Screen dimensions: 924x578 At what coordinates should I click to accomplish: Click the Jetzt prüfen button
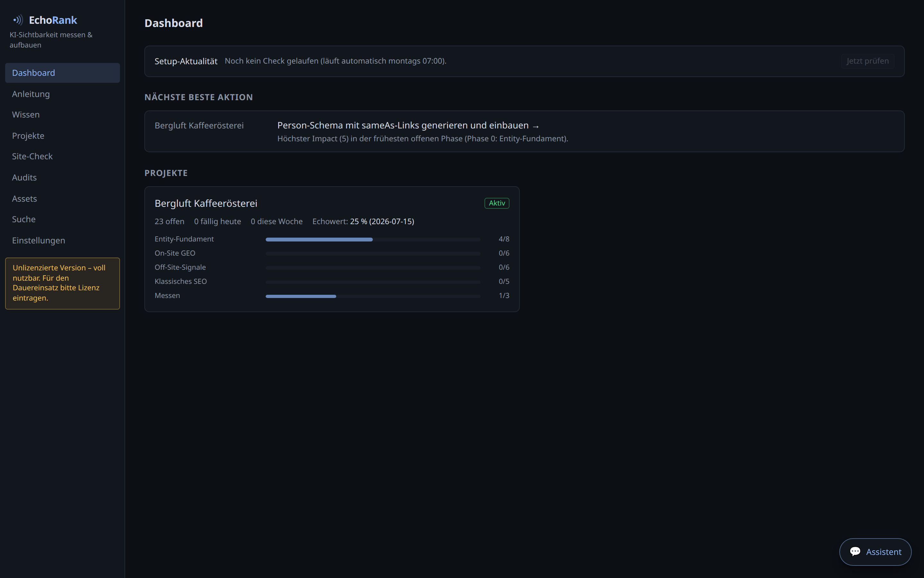click(867, 61)
